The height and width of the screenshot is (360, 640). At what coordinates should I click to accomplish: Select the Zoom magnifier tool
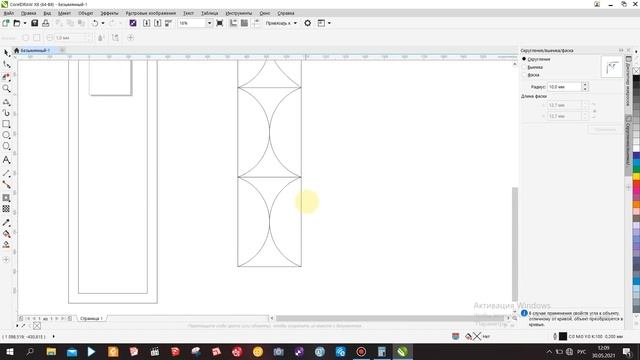[x=7, y=88]
